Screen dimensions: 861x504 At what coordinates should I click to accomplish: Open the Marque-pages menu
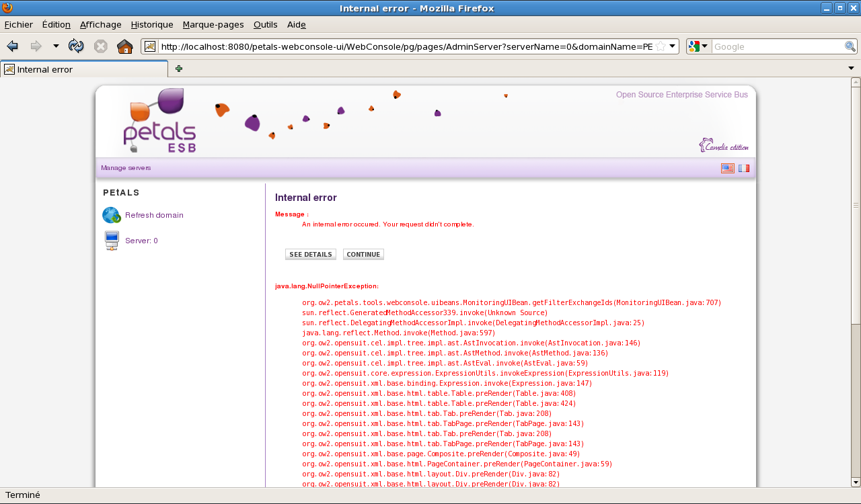click(213, 24)
